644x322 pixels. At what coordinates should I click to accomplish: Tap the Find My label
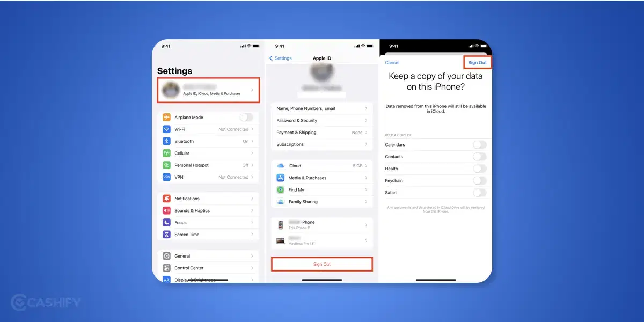click(x=296, y=190)
